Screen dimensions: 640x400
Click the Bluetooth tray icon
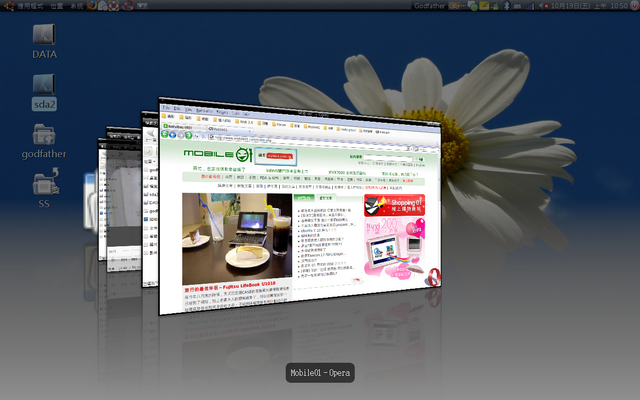(507, 6)
